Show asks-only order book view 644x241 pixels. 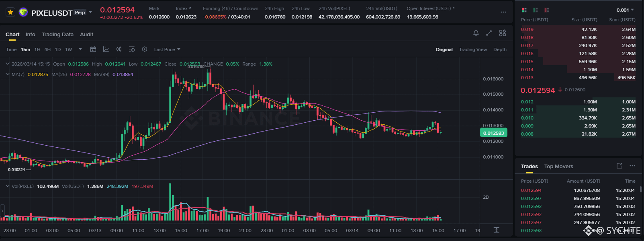coord(547,10)
